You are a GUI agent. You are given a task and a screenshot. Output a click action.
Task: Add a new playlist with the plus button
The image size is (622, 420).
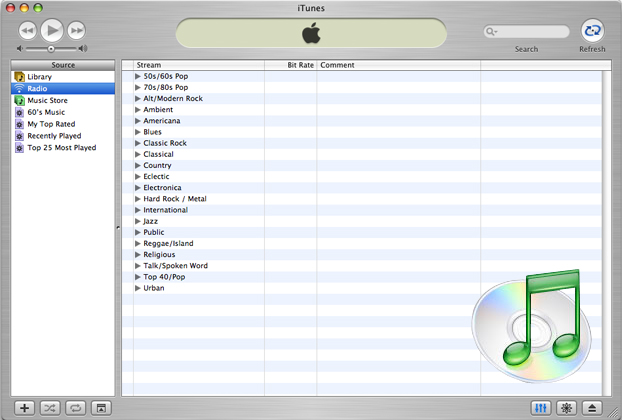25,408
